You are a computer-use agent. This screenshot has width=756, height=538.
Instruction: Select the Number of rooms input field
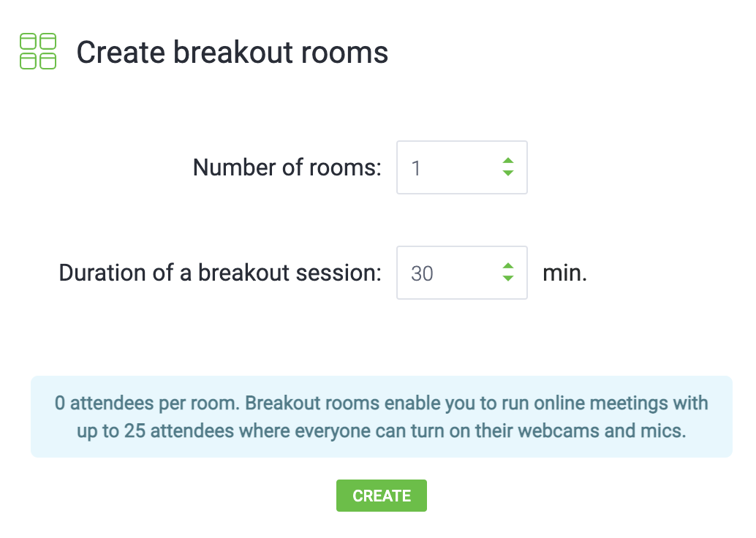(x=453, y=167)
